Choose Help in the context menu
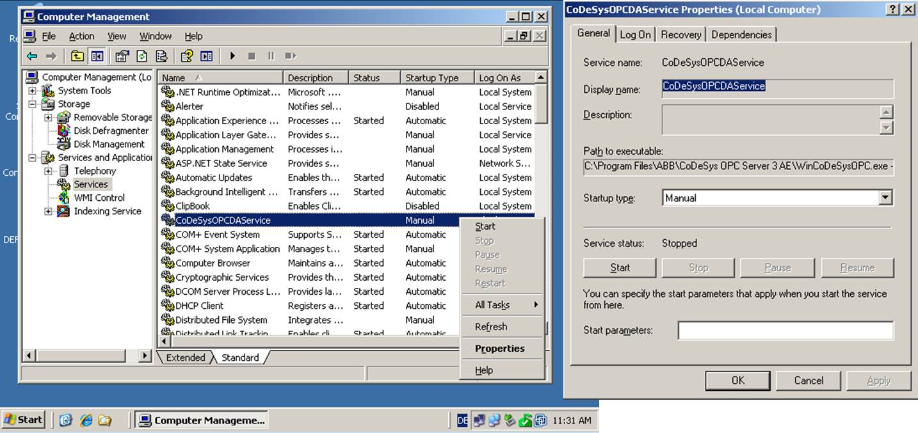 pyautogui.click(x=503, y=370)
